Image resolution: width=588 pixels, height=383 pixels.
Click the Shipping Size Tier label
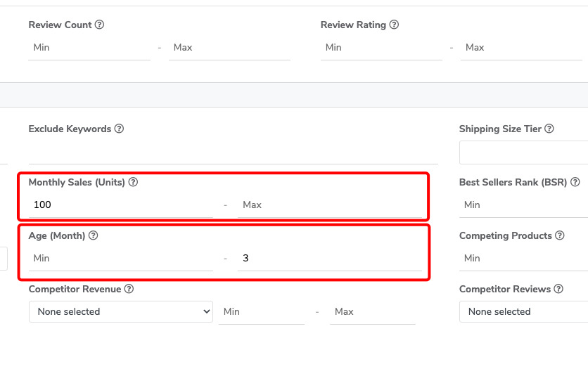coord(500,129)
